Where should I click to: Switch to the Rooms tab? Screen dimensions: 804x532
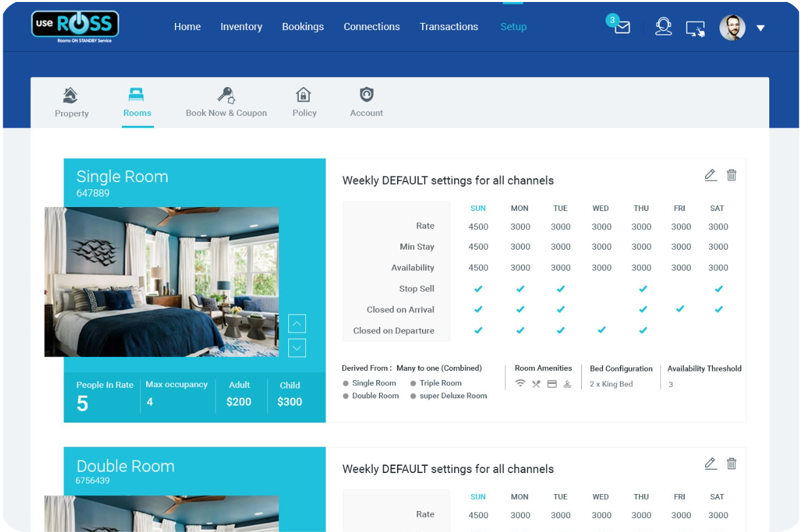click(137, 103)
